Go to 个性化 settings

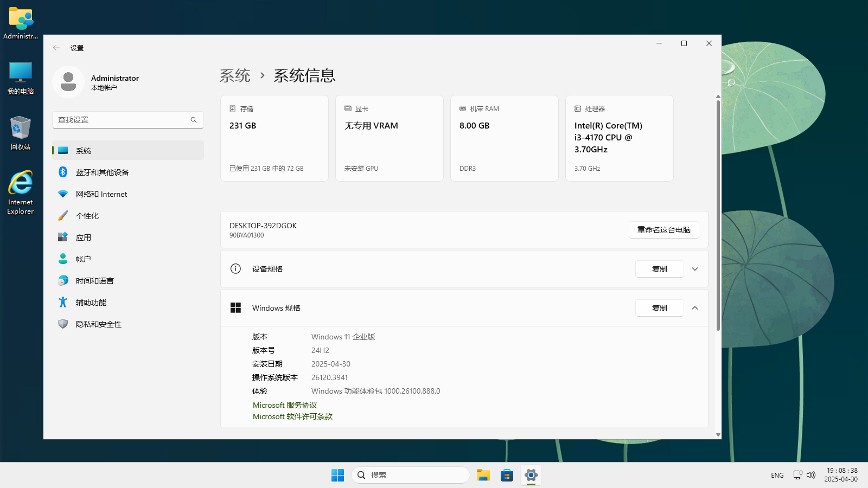[x=128, y=215]
